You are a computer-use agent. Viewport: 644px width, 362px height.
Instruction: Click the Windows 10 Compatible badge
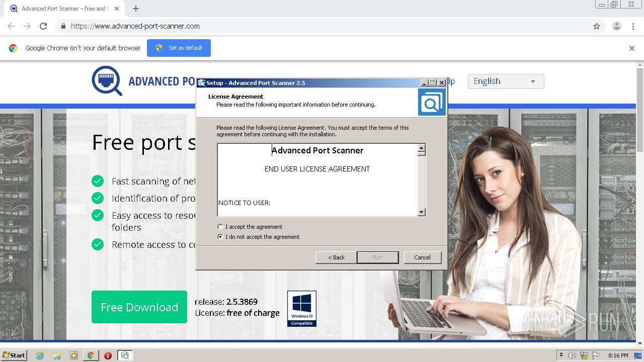point(302,309)
